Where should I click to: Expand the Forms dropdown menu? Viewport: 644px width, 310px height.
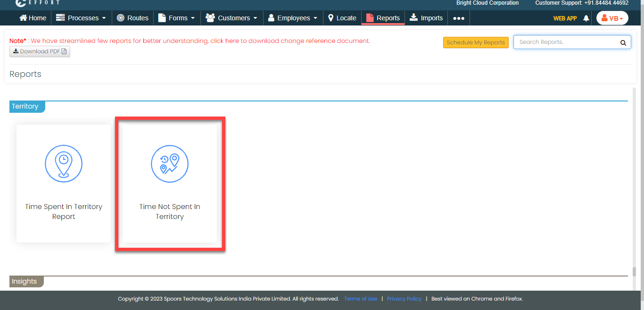pyautogui.click(x=176, y=18)
